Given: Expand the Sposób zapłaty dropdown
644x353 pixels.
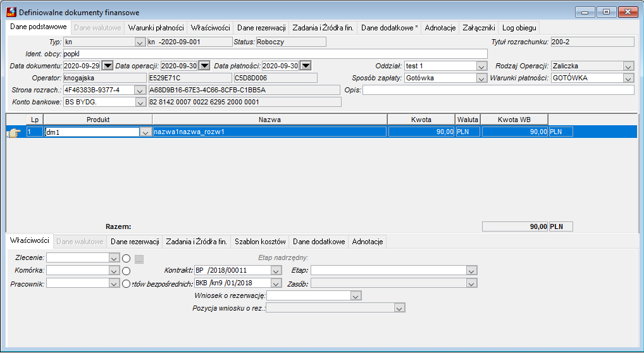Looking at the screenshot, I should tap(482, 78).
